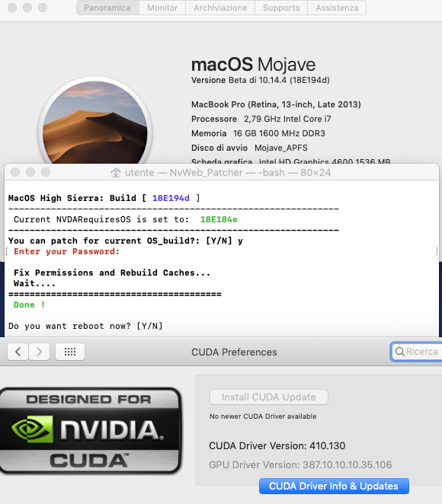Open the Assistenza tab
442x504 pixels.
tap(337, 8)
